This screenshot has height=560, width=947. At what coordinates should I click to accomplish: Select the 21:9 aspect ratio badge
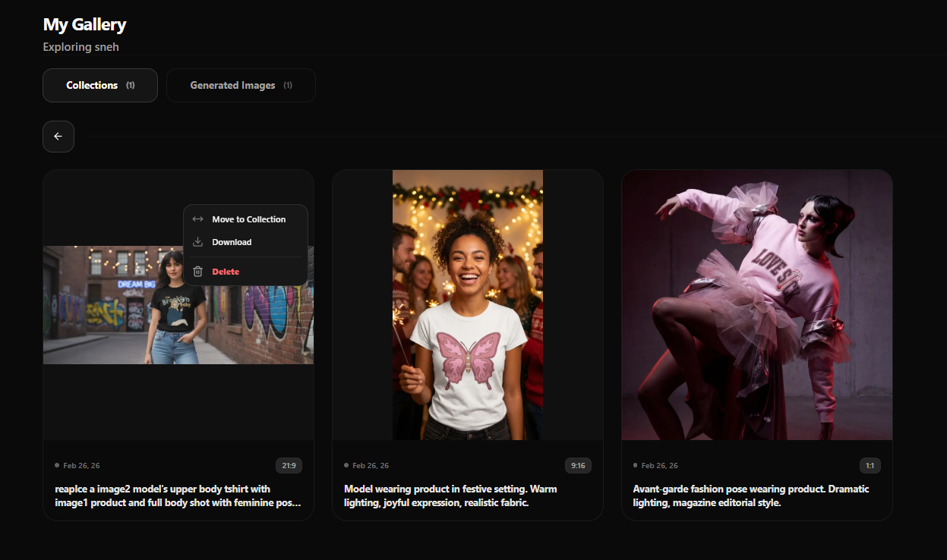click(289, 465)
